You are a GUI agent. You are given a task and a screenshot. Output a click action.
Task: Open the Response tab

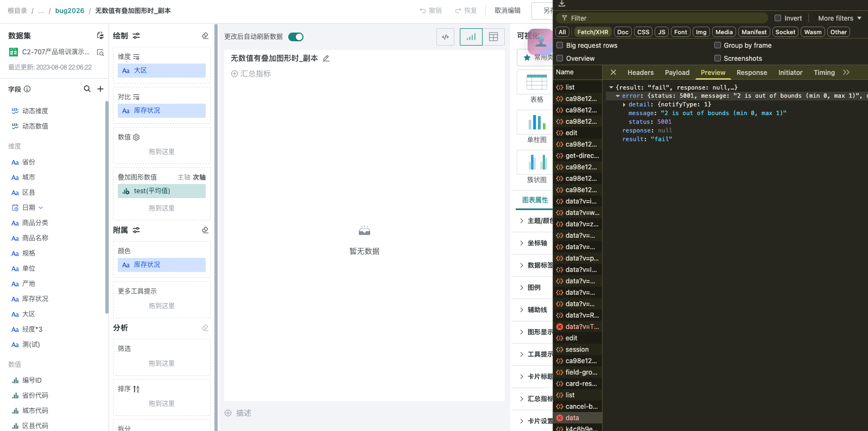pyautogui.click(x=752, y=73)
